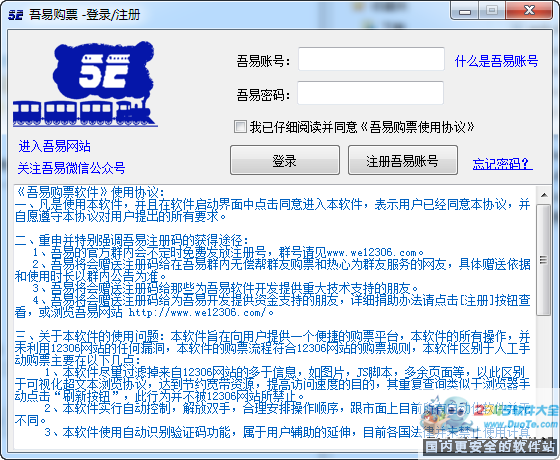Click the 52 app icon in title bar
This screenshot has width=560, height=460.
[x=15, y=15]
